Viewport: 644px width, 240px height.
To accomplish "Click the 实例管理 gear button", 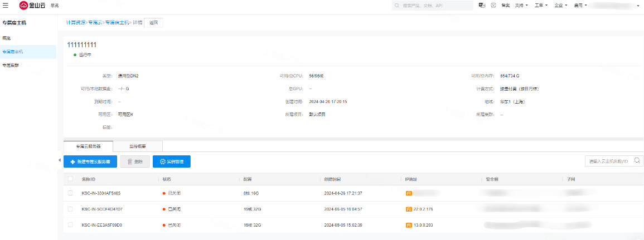I will 172,161.
